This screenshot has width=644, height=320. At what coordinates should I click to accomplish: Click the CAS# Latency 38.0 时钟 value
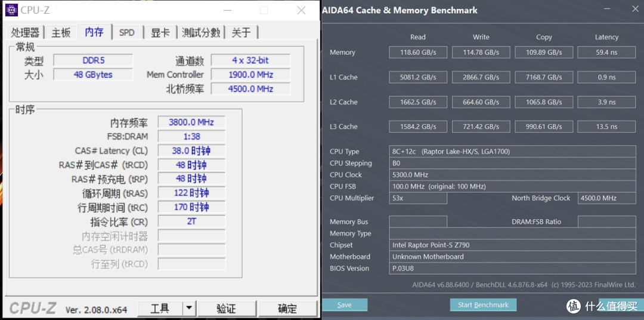coord(191,150)
